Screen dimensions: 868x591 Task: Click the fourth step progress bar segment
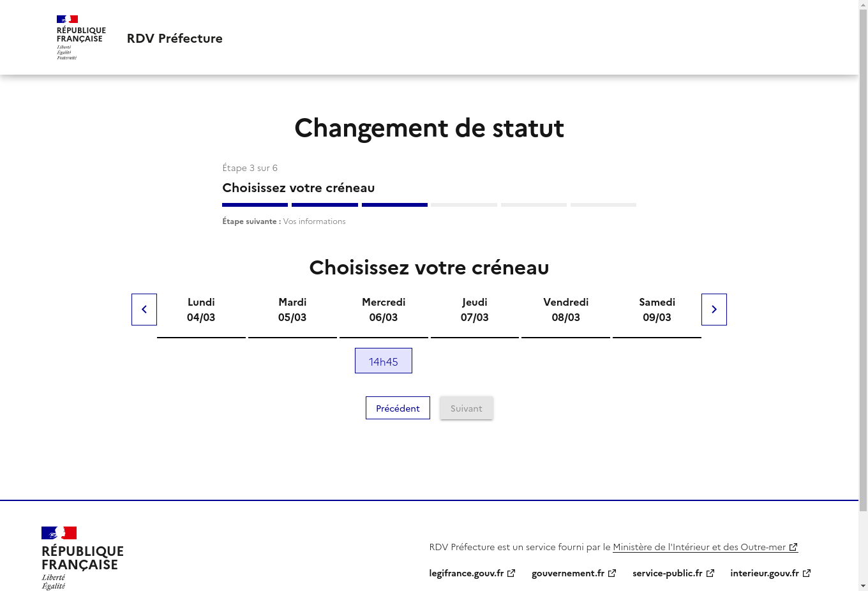pyautogui.click(x=464, y=205)
